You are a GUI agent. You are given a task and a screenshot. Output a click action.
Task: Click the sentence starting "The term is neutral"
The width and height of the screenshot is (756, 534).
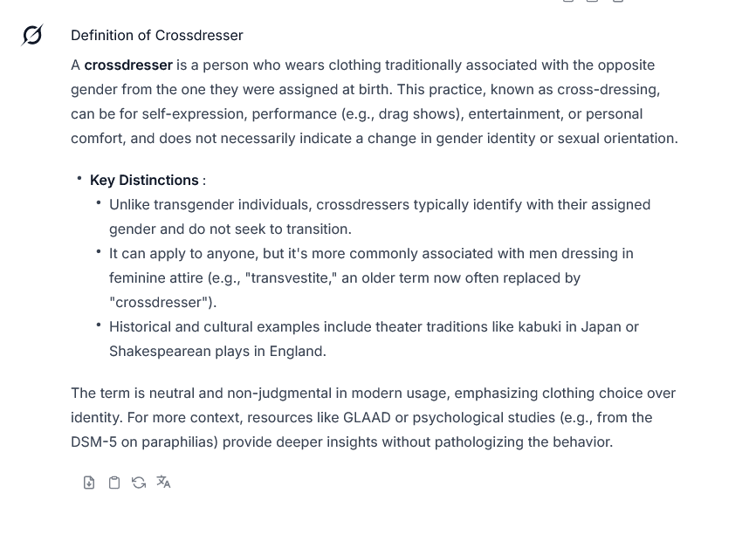tap(262, 393)
